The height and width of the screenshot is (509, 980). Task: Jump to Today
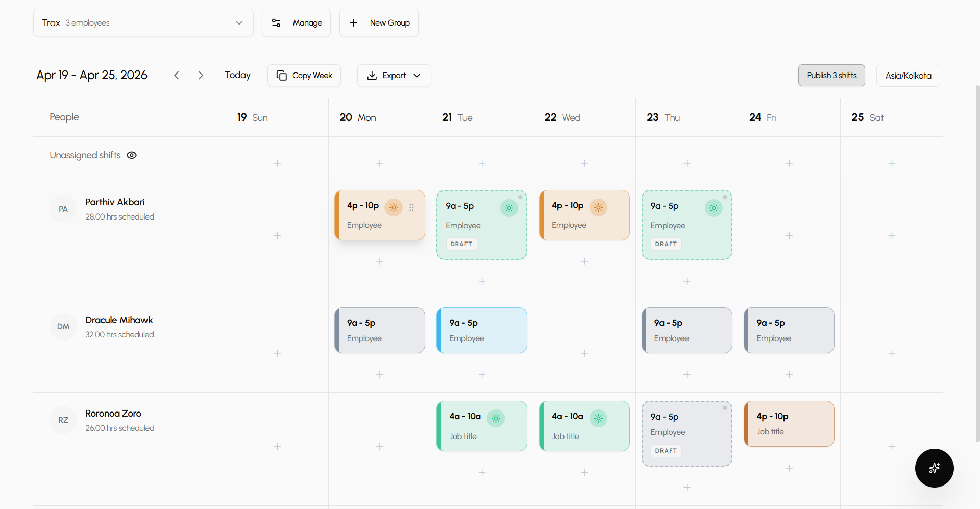pos(237,75)
